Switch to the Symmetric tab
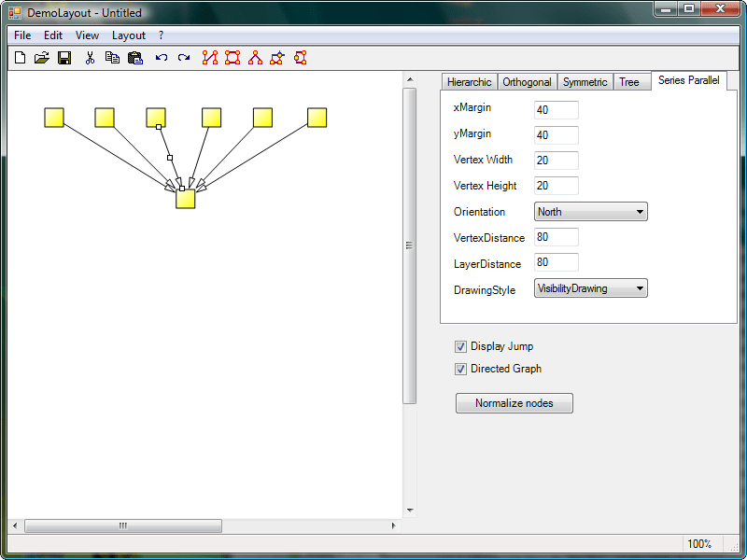This screenshot has height=560, width=747. [585, 82]
